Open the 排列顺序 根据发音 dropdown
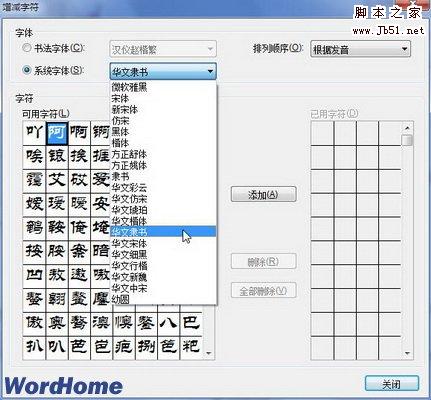 (360, 49)
